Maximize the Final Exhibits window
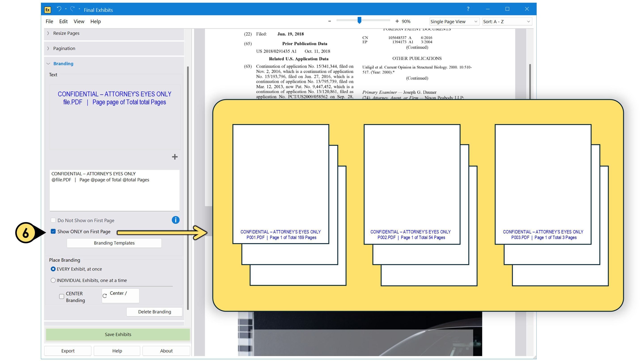644x361 pixels. 507,9
